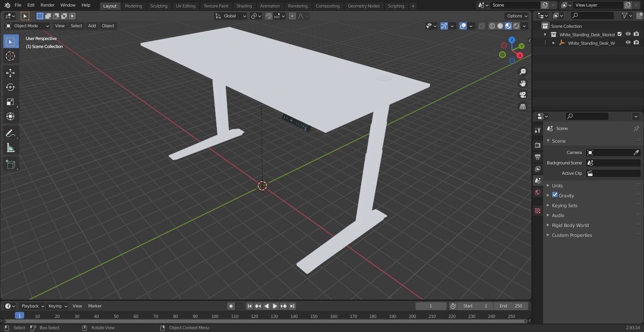Screen dimensions: 644x332
Task: Open the Output properties tab
Action: click(x=537, y=157)
